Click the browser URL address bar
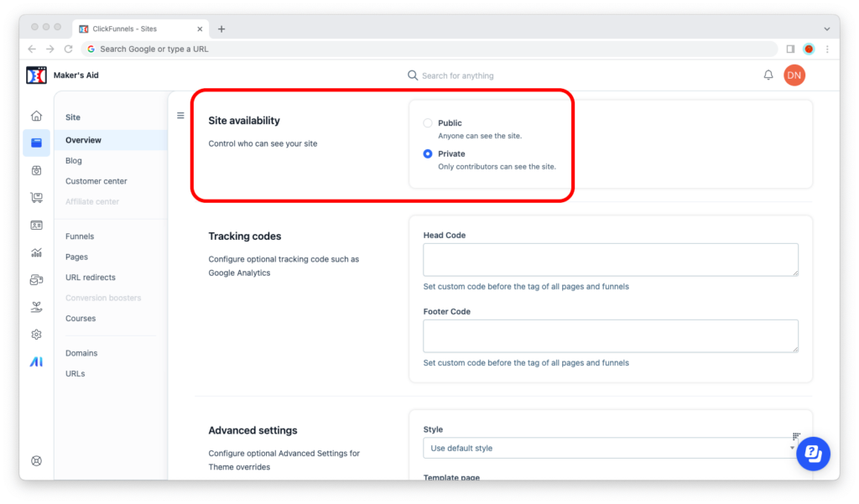The width and height of the screenshot is (859, 504). click(x=429, y=49)
